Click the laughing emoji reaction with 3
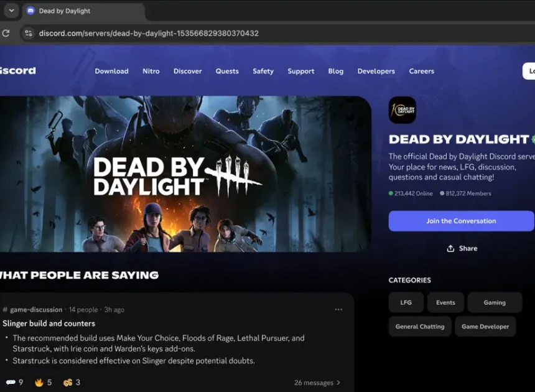The image size is (535, 392). (72, 382)
